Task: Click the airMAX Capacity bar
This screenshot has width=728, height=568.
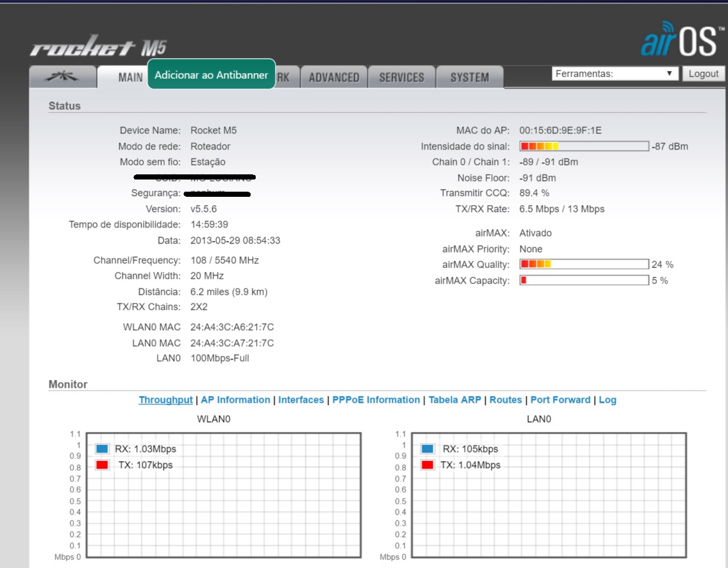Action: (584, 280)
